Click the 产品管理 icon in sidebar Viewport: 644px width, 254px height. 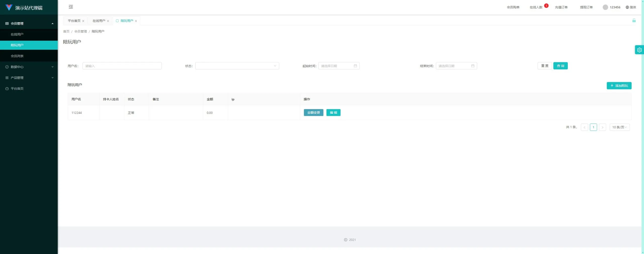tap(7, 78)
